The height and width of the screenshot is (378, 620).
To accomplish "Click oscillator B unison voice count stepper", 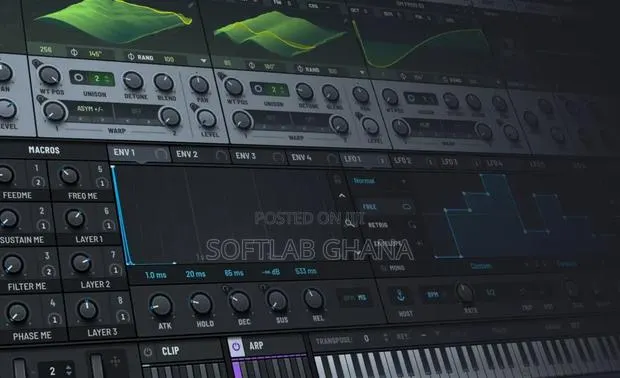I will (x=283, y=91).
